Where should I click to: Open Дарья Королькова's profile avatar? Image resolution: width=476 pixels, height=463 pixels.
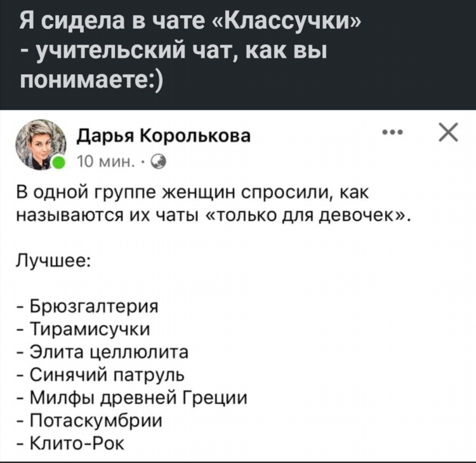pyautogui.click(x=41, y=145)
